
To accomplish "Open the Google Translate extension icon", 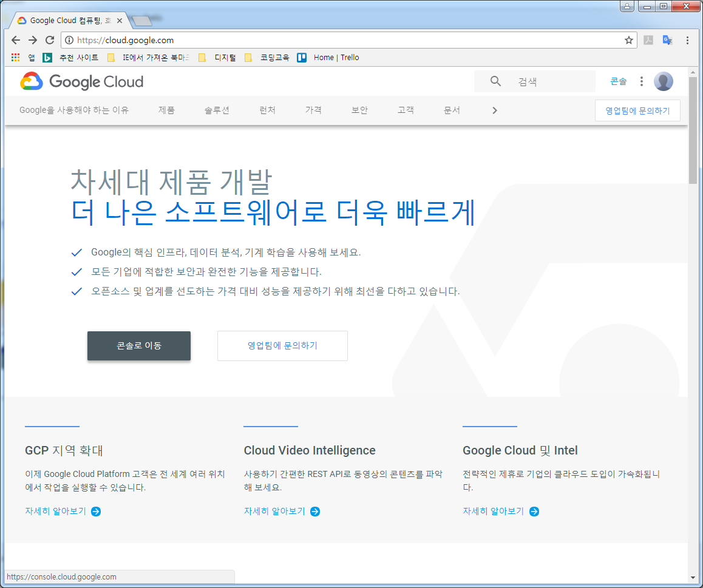I will (x=668, y=40).
